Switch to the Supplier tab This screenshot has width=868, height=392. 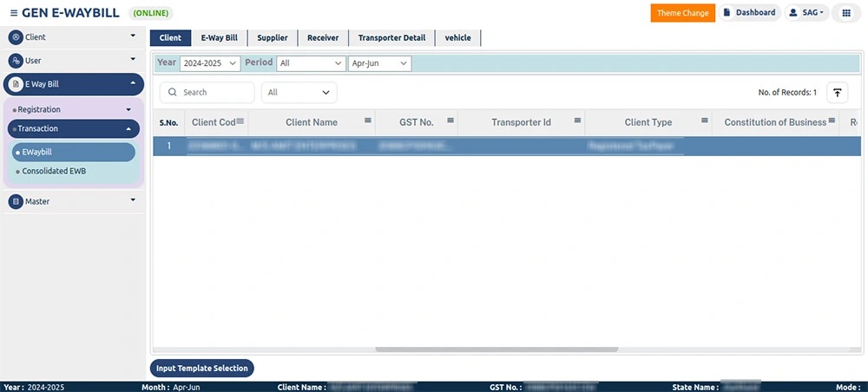click(x=273, y=37)
